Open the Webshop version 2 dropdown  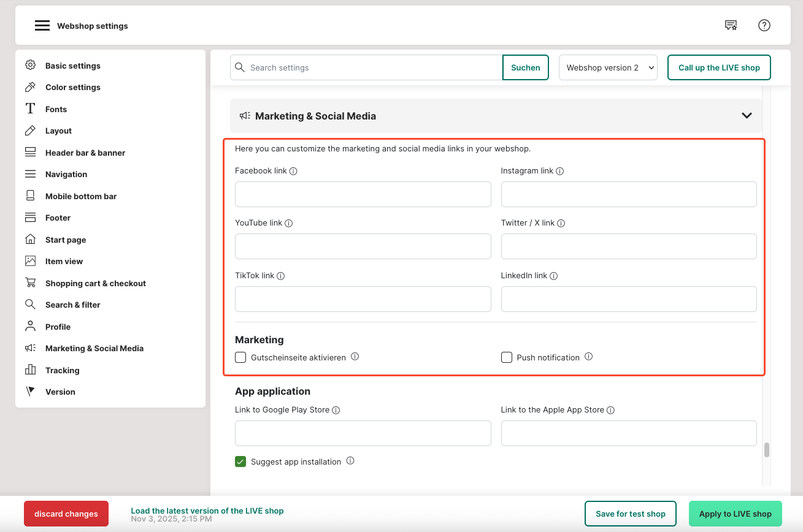(607, 67)
